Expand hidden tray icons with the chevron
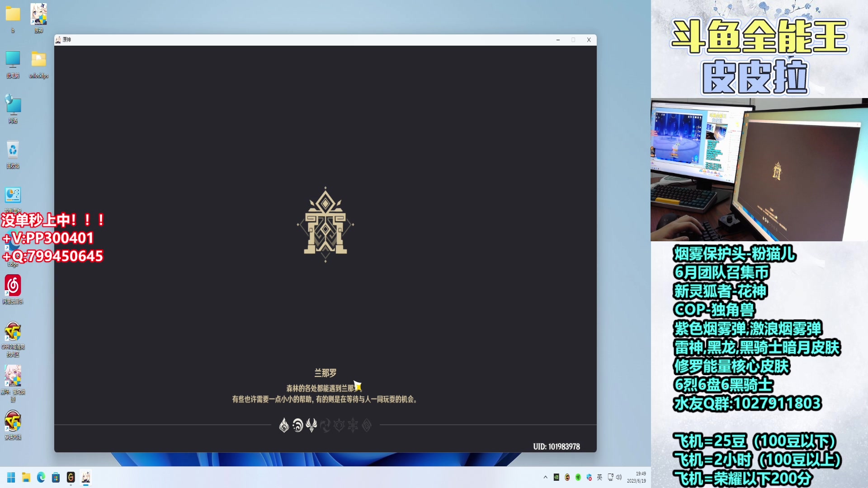Screen dimensions: 868x488 (545, 478)
